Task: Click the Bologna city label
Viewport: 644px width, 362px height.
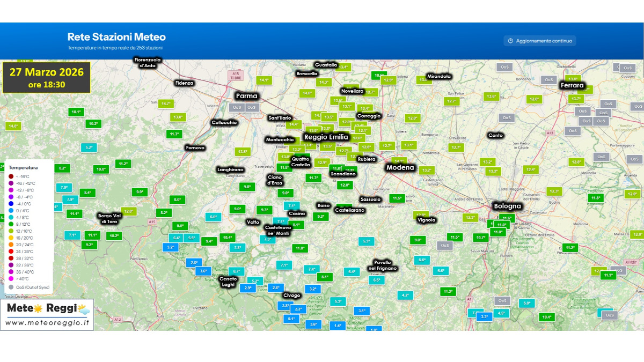Action: (x=507, y=206)
